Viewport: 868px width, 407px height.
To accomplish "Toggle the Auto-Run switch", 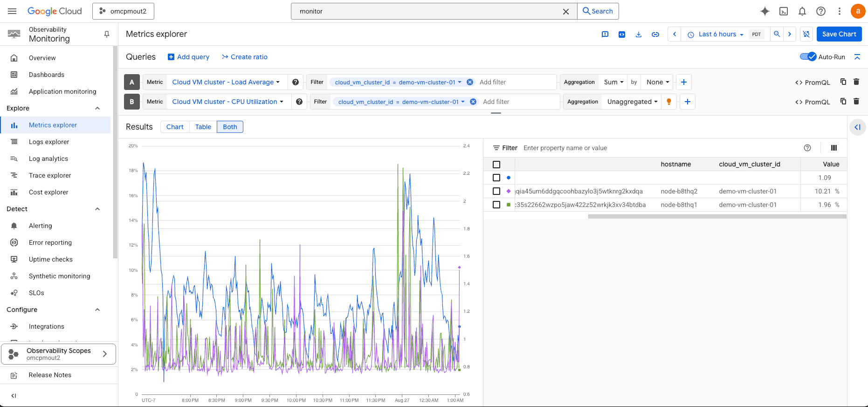I will coord(808,57).
